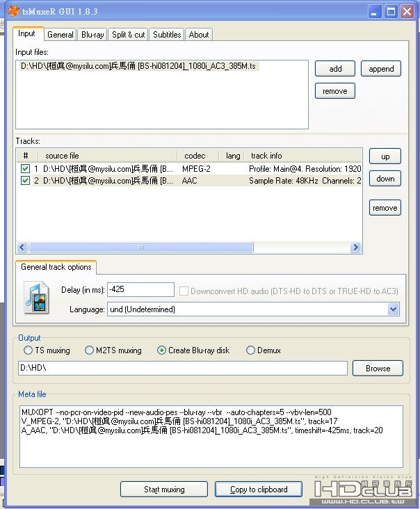Viewport: 420px width, 509px height.
Task: Click the 'track info' column header
Action: pos(303,156)
